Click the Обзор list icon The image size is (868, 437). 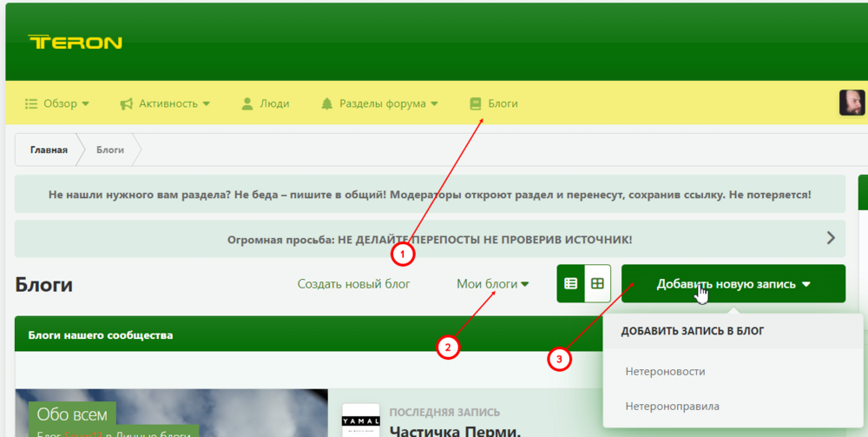point(31,103)
